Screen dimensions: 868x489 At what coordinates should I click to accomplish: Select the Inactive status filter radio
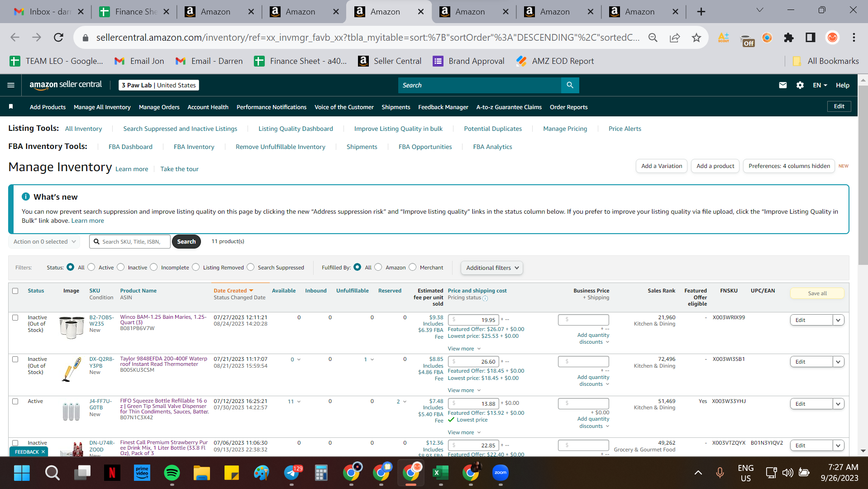[x=121, y=267]
